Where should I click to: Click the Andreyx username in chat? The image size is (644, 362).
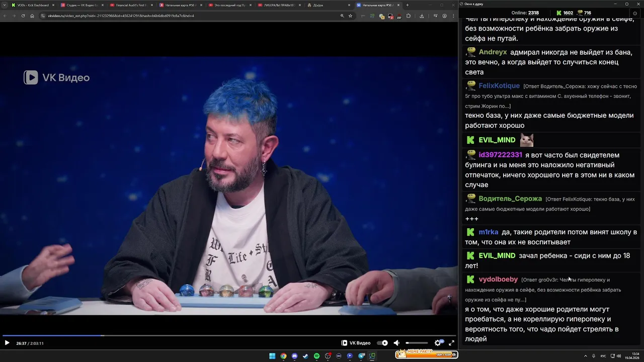pos(493,52)
